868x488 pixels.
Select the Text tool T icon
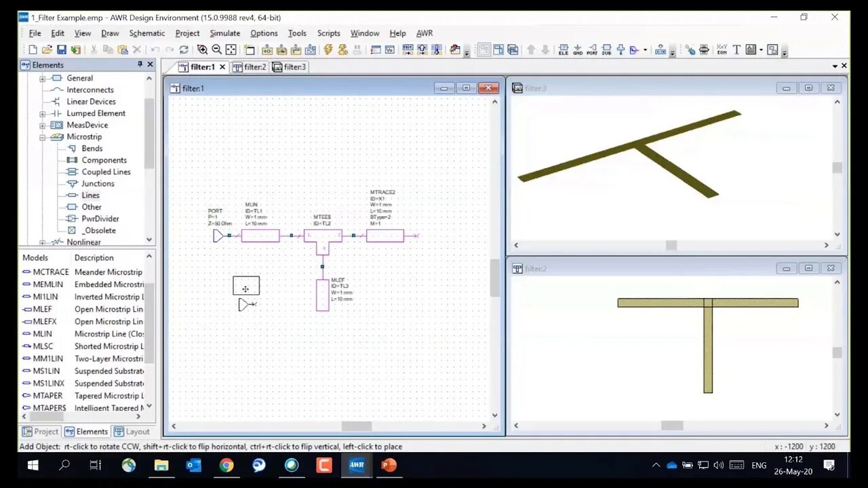736,49
